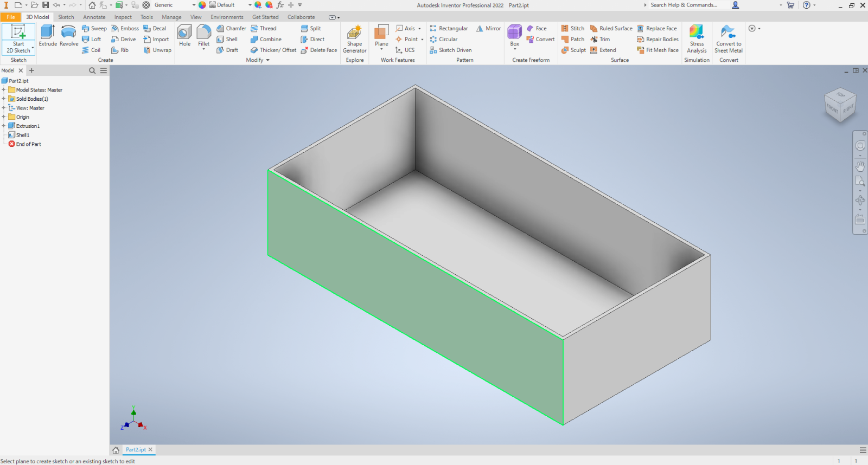Click the ViewCube in the viewport

[x=840, y=105]
